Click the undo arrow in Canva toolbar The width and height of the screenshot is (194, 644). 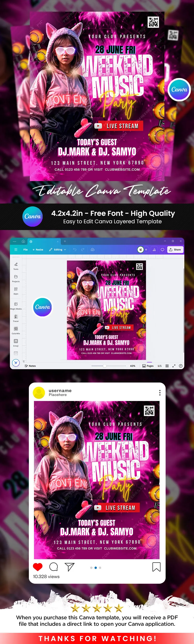pos(75,250)
